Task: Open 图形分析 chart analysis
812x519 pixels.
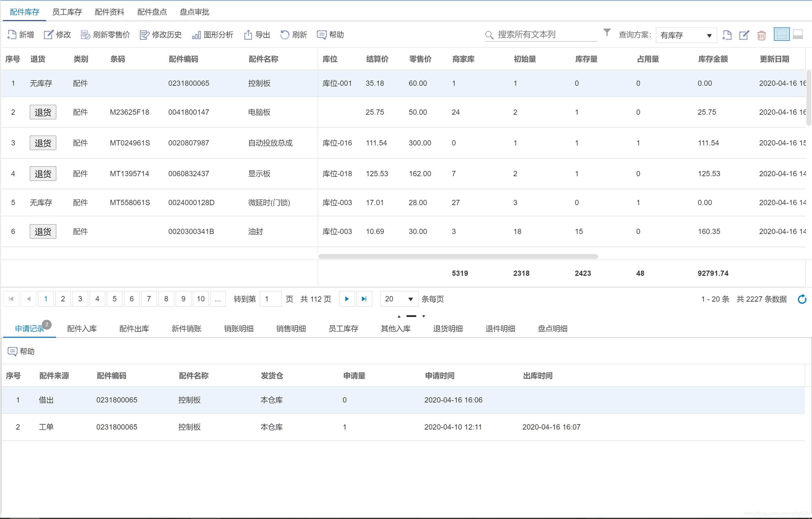Action: 196,35
